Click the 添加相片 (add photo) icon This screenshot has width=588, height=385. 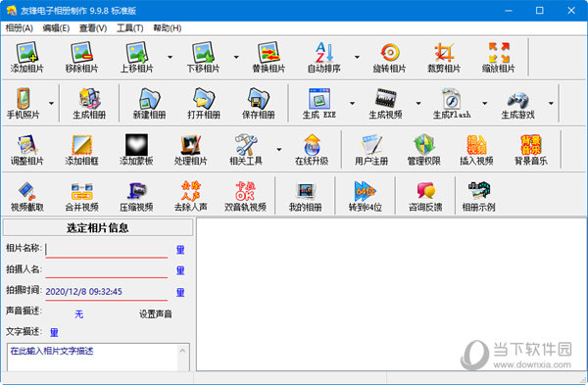(x=27, y=57)
